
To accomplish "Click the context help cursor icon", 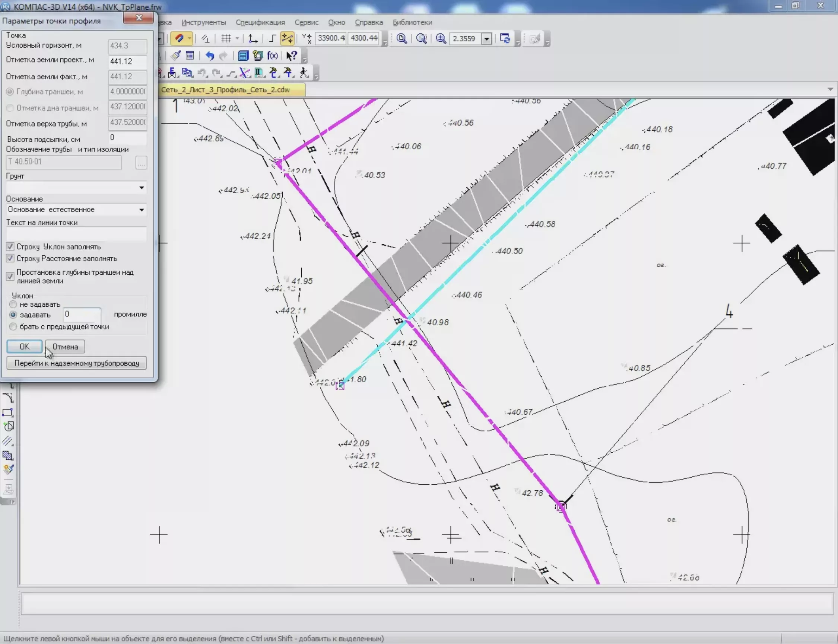I will (x=292, y=56).
